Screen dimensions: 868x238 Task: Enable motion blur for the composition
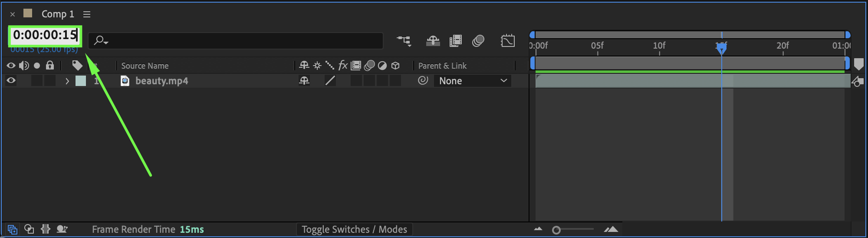coord(478,41)
